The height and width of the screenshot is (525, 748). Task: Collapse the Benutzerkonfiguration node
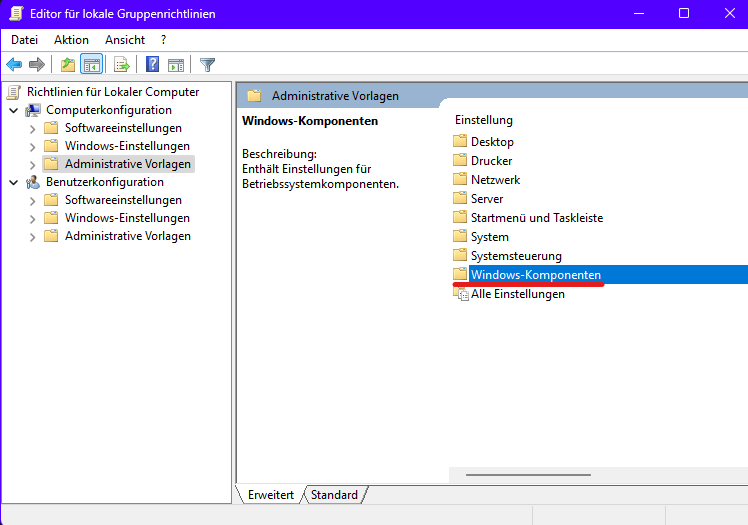click(x=13, y=182)
